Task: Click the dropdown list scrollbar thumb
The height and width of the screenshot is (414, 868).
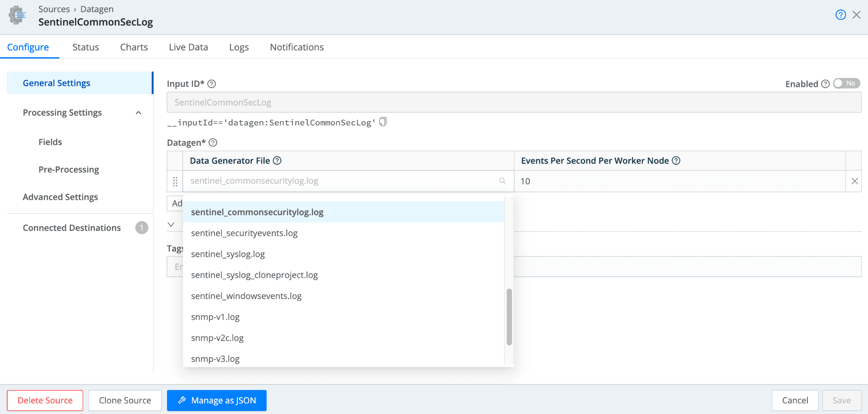Action: 509,317
